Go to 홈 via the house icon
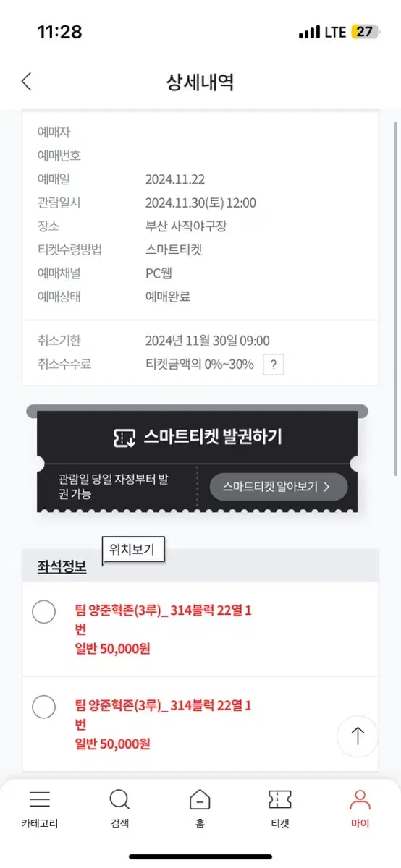The width and height of the screenshot is (401, 868). tap(200, 799)
